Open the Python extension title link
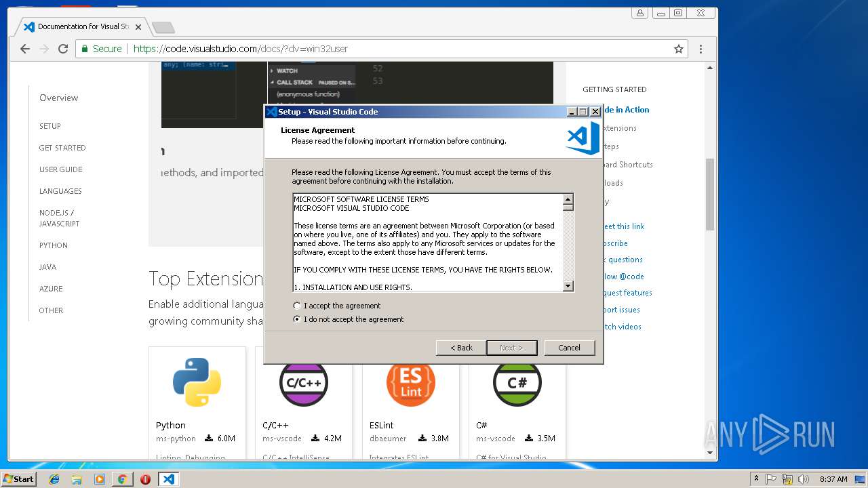868x488 pixels. [170, 426]
